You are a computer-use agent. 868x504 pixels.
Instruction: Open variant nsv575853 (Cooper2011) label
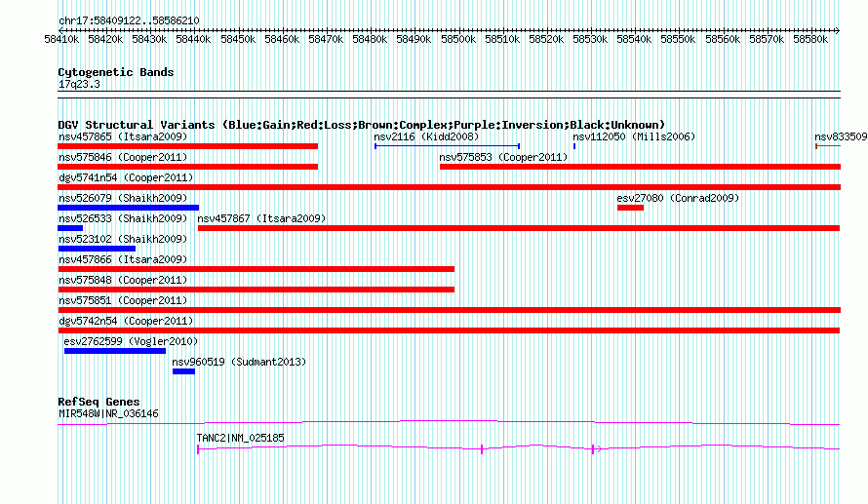(x=503, y=157)
